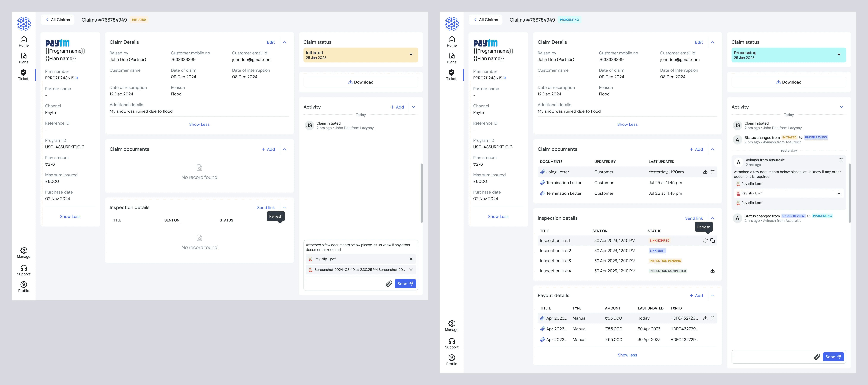
Task: Open Support in the left screen sidebar
Action: [24, 270]
